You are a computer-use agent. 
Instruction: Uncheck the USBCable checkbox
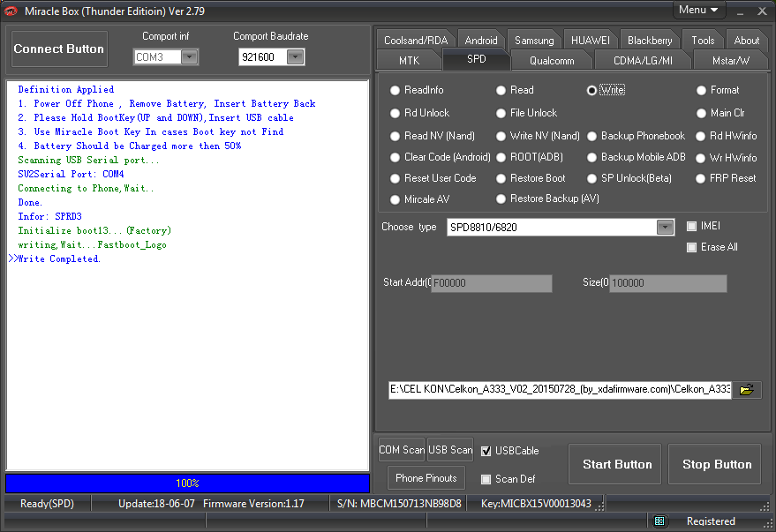[486, 451]
